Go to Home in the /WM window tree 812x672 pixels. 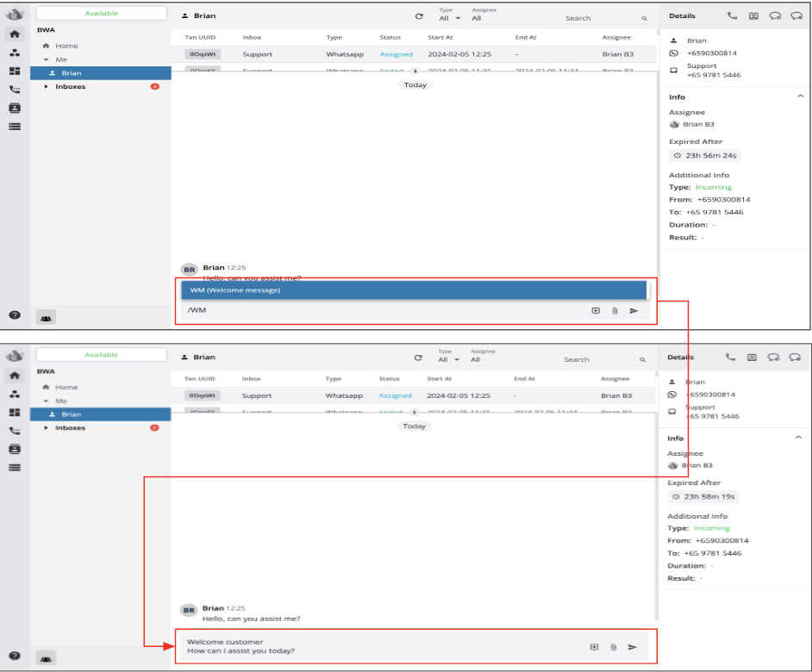coord(66,46)
